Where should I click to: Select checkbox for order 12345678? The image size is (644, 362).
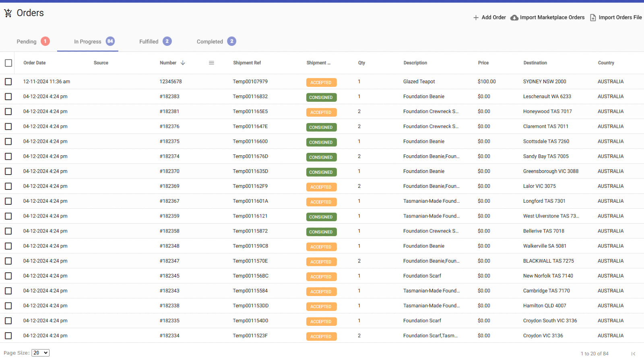(8, 82)
